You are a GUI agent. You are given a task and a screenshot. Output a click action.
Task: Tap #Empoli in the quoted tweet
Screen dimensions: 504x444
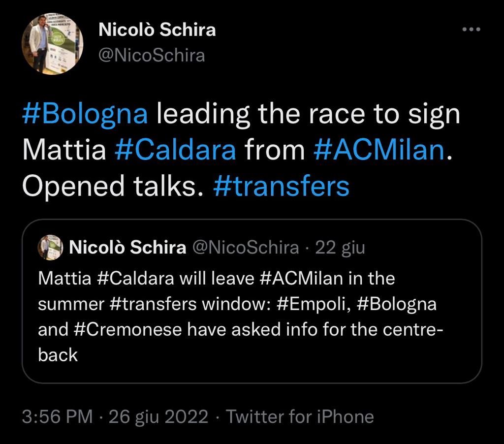(311, 304)
